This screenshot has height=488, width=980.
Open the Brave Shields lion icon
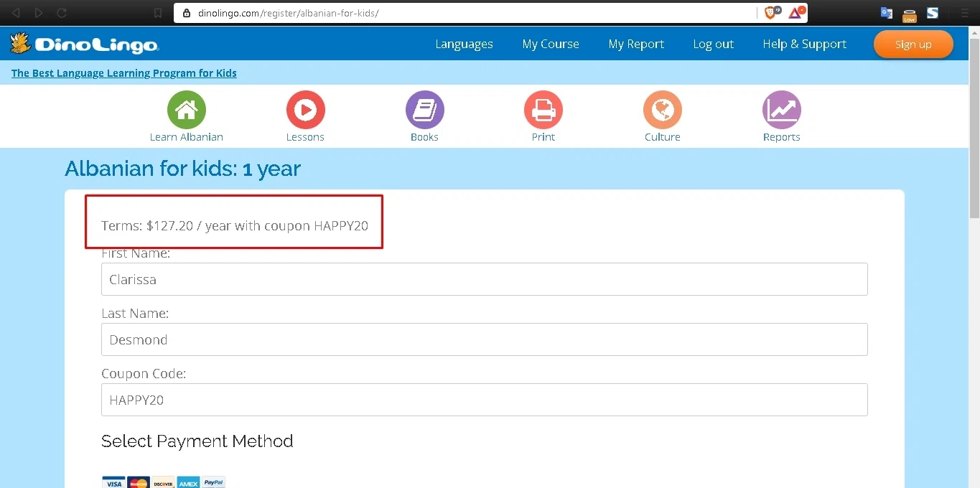click(772, 12)
